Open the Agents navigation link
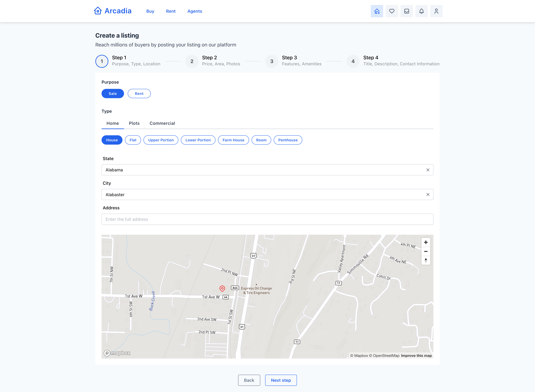This screenshot has width=535, height=392. [195, 11]
